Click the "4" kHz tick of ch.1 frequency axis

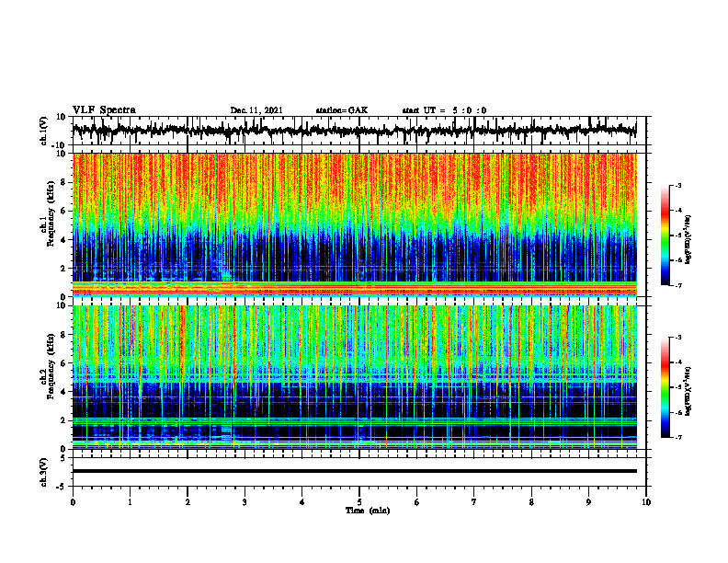[x=64, y=240]
